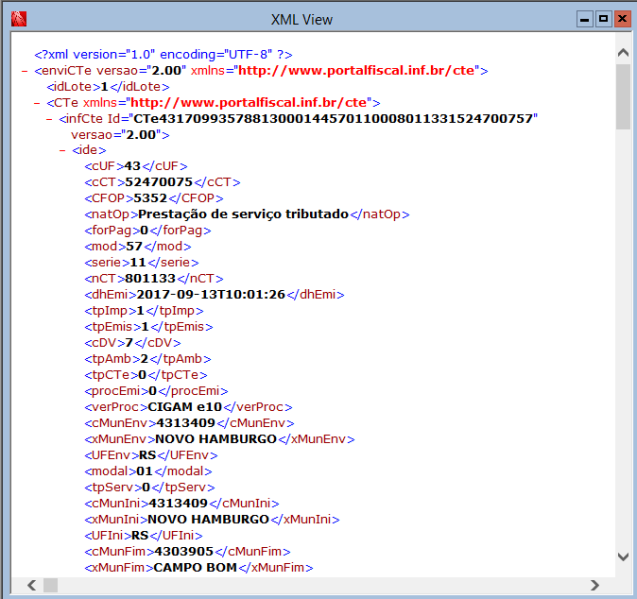Click the verProc value CIGAM e10
The width and height of the screenshot is (637, 599).
pyautogui.click(x=185, y=407)
